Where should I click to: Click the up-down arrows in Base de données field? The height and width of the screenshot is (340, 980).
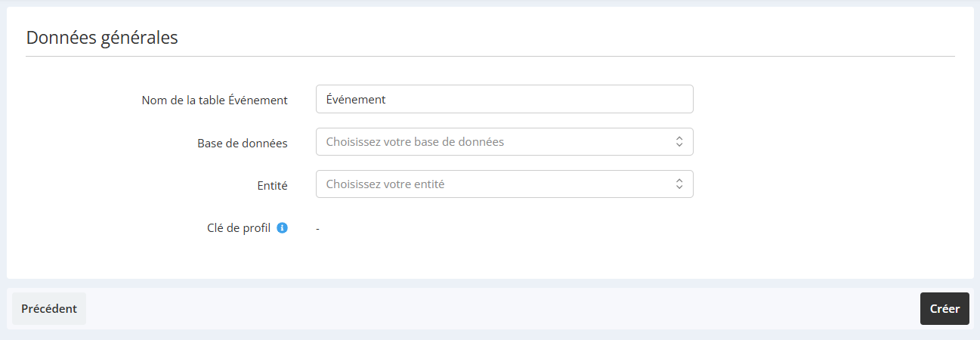(679, 141)
